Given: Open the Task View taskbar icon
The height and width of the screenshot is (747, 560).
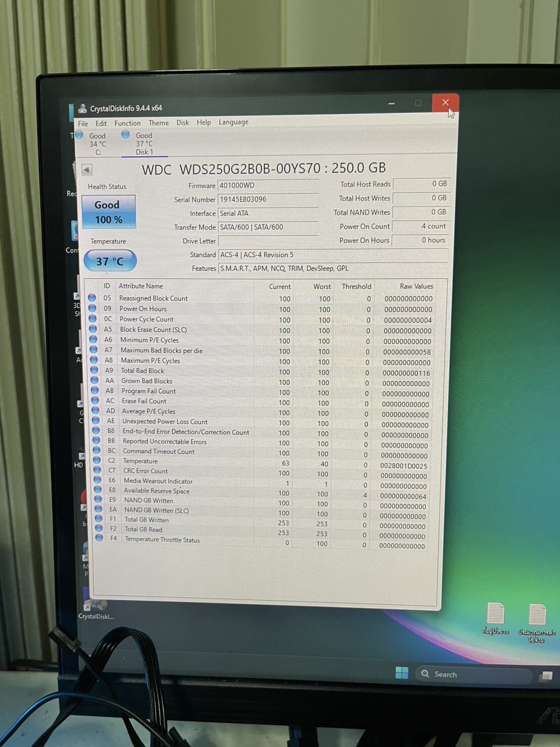Looking at the screenshot, I should (546, 676).
